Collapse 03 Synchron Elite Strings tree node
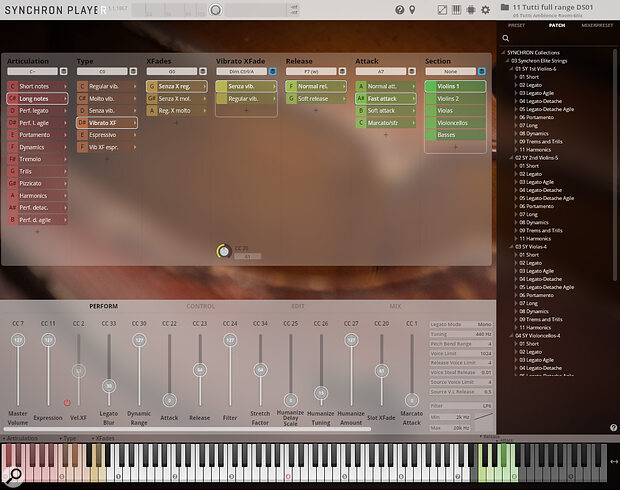This screenshot has width=620, height=490. 507,61
